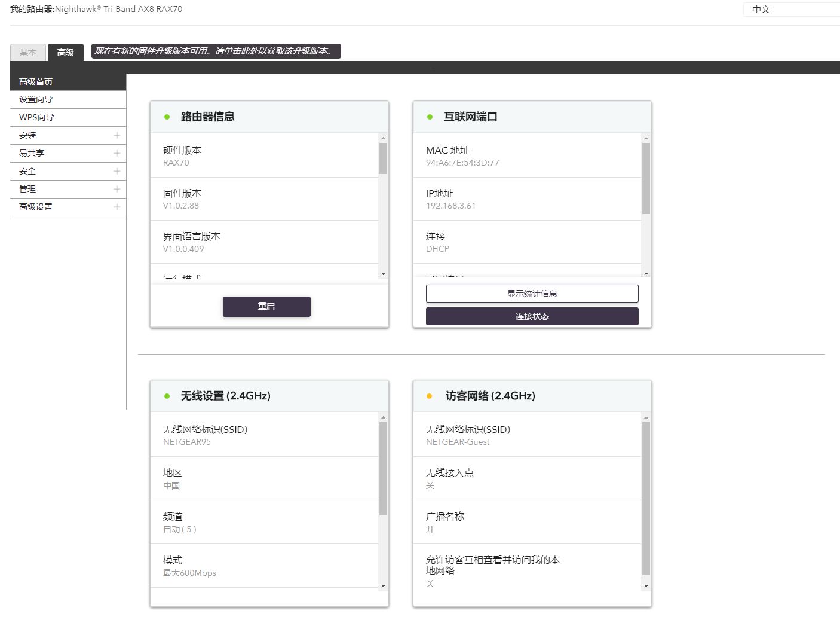This screenshot has width=840, height=626.
Task: Open 设置向导 in the sidebar
Action: click(x=36, y=99)
